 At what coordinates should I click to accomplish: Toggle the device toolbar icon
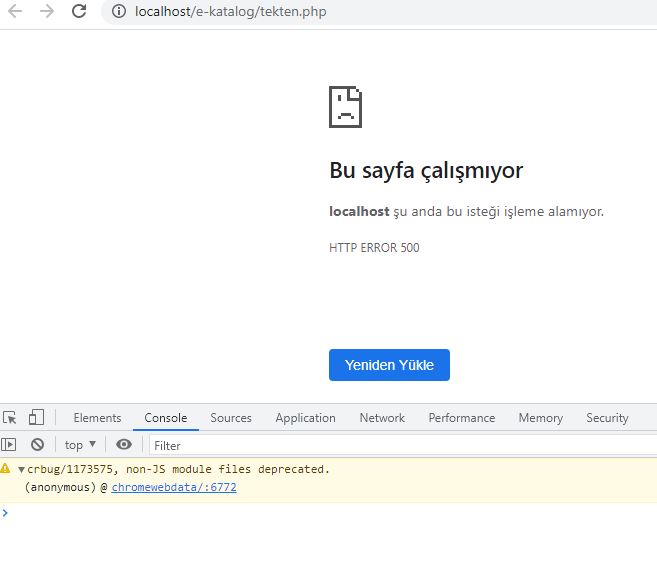coord(36,417)
